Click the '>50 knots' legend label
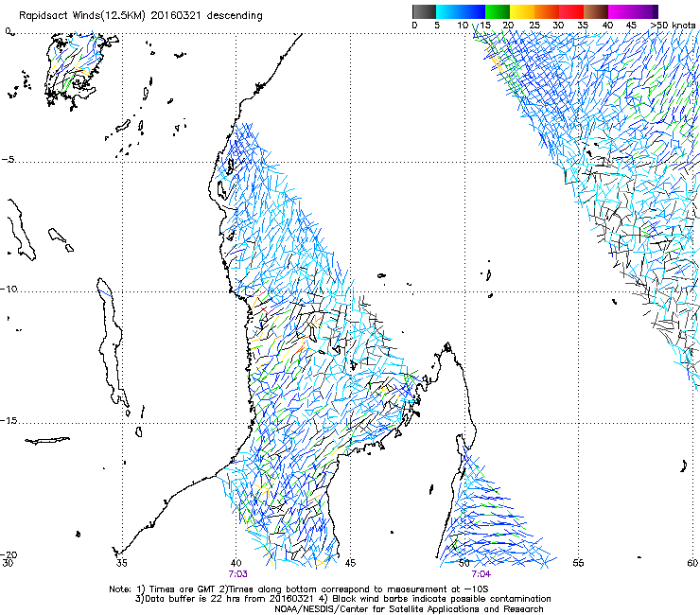 [x=673, y=26]
